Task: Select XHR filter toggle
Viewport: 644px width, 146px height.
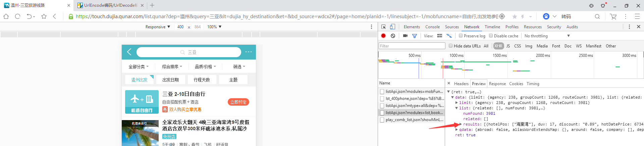Action: pyautogui.click(x=498, y=46)
